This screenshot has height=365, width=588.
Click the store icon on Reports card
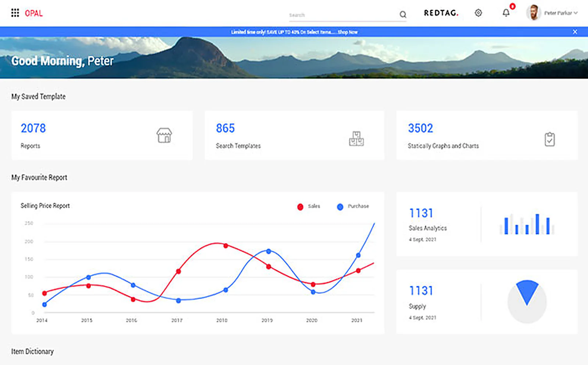tap(164, 135)
